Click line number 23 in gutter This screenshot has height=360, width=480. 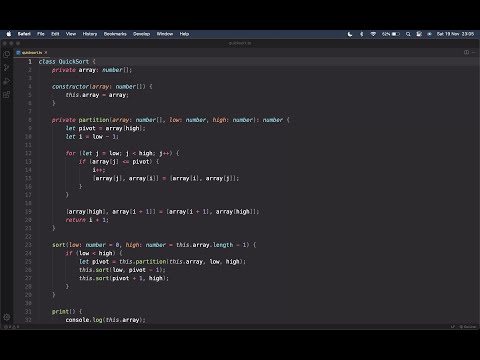28,245
